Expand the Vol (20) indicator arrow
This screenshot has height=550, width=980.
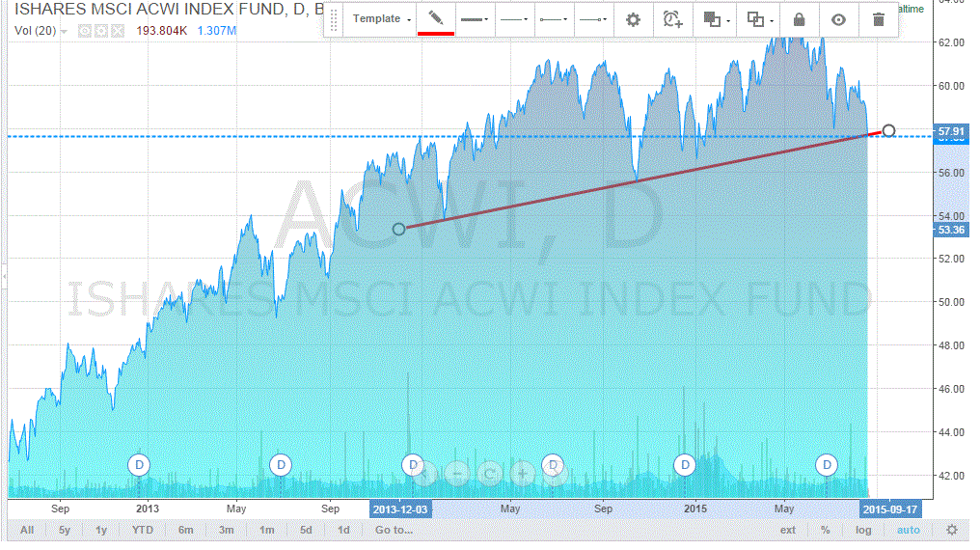pos(64,31)
